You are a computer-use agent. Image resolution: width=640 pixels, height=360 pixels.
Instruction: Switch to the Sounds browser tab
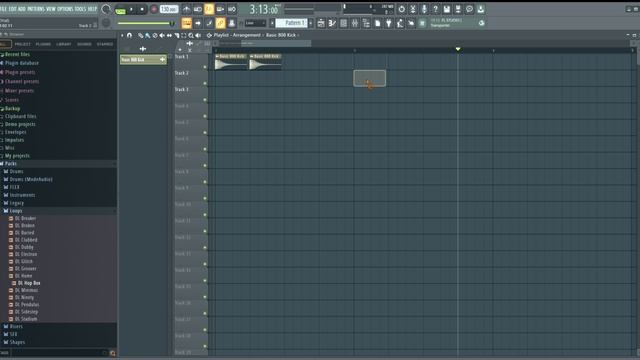[84, 44]
